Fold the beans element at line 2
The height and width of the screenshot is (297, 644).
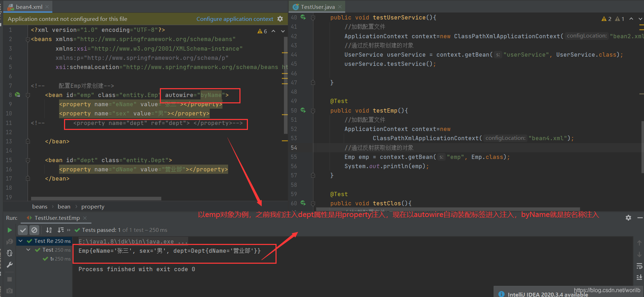[x=28, y=39]
